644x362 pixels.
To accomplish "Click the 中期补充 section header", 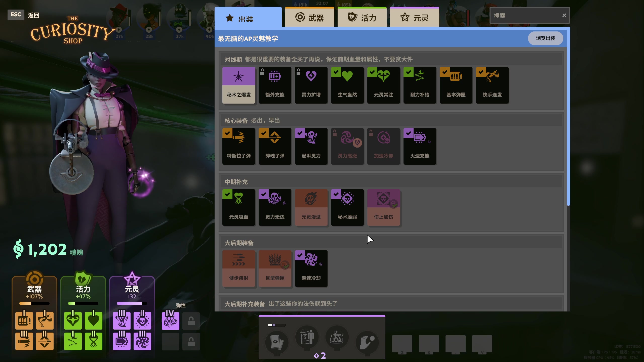I will (x=391, y=182).
